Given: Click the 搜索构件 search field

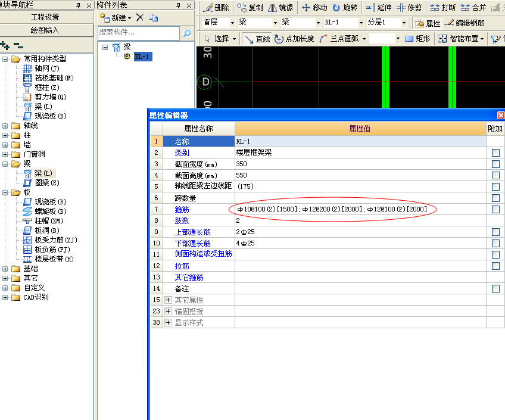Looking at the screenshot, I should [139, 33].
